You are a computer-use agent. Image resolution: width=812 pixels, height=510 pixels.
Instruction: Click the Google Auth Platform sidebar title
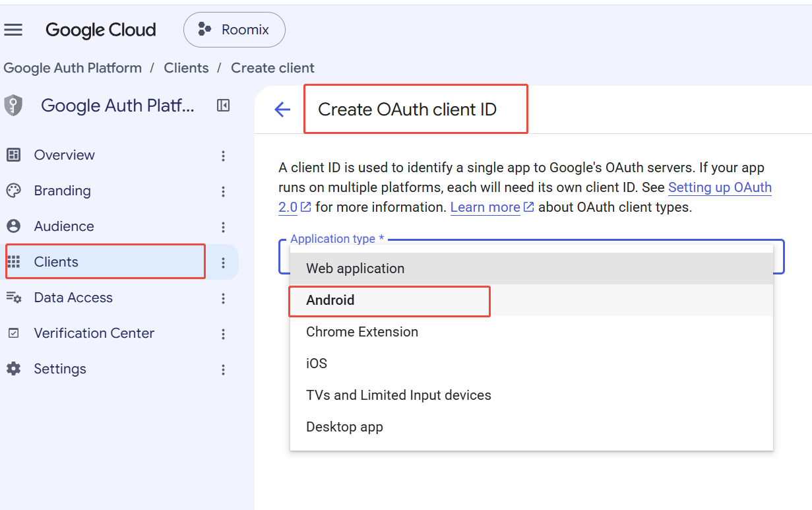click(x=117, y=106)
